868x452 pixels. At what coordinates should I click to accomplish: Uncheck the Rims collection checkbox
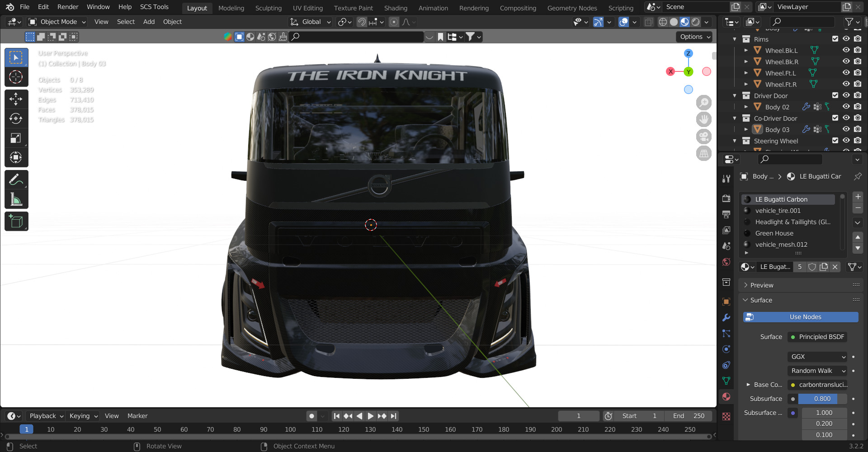(835, 39)
